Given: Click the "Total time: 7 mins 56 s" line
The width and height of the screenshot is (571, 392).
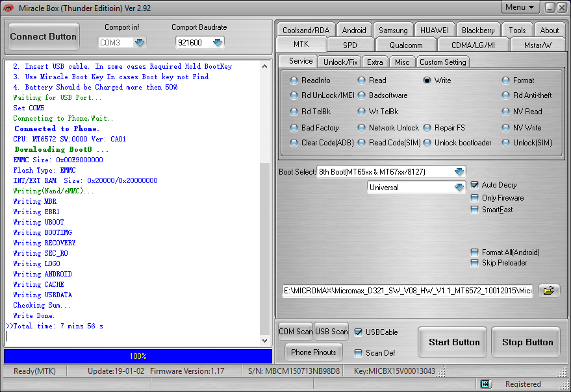Looking at the screenshot, I should pos(58,326).
